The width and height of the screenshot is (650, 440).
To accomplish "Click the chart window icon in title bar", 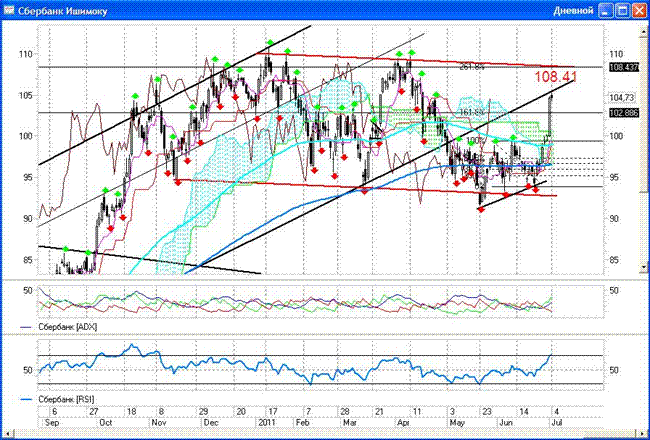I will [x=8, y=10].
